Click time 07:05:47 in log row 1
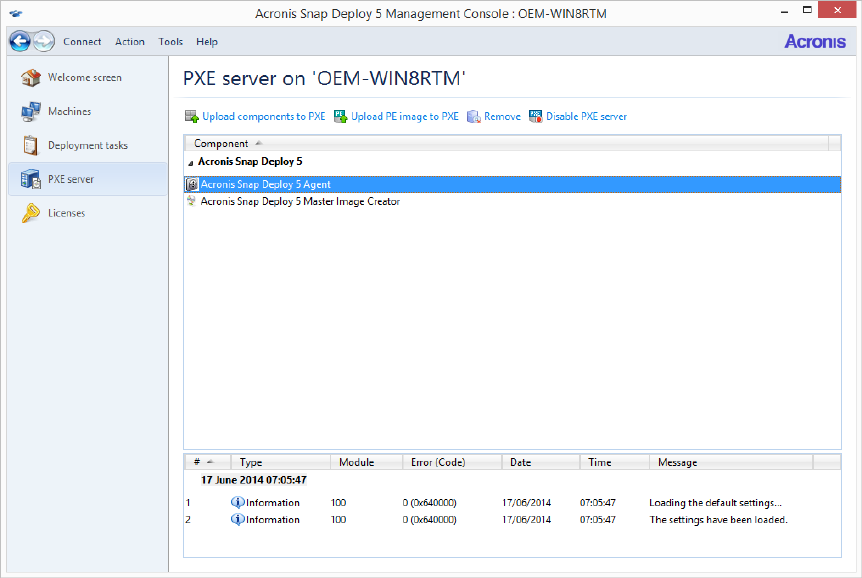The image size is (862, 578). (x=598, y=503)
